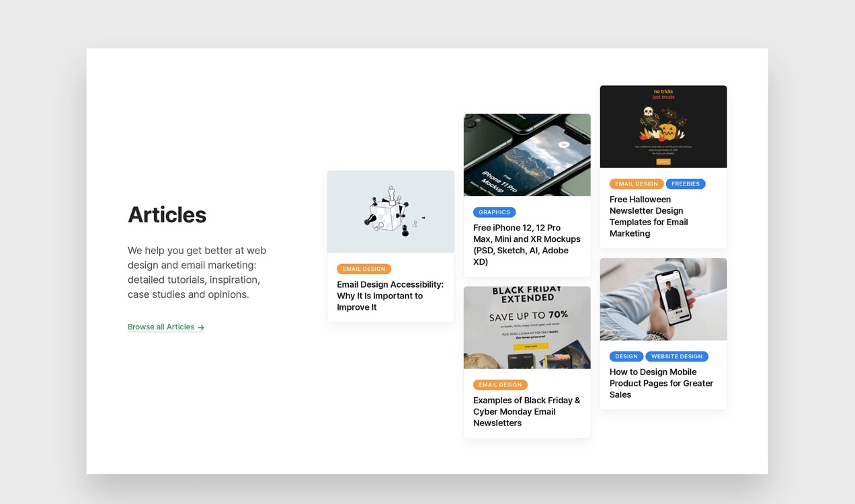This screenshot has height=504, width=855.
Task: Open Free Halloween Newsletter Templates title
Action: click(x=649, y=216)
